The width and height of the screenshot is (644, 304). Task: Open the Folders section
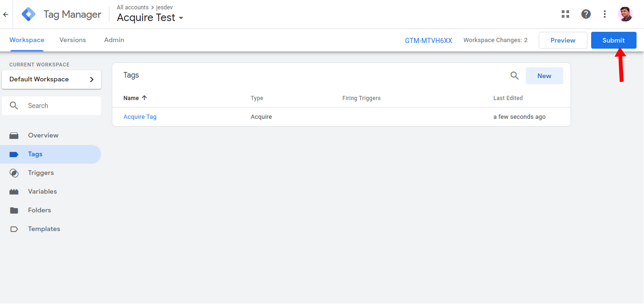point(39,210)
